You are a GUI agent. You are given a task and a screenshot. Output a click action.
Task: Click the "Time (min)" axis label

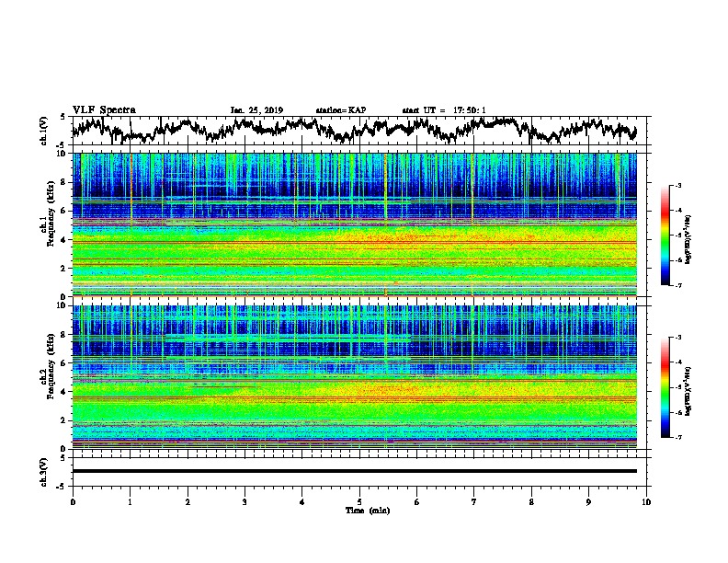point(368,511)
